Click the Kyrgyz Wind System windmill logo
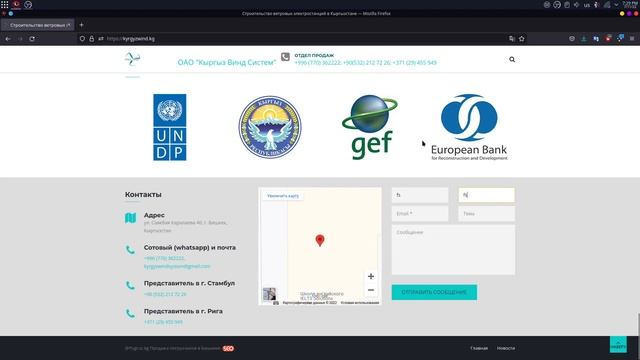Viewport: 640px width, 360px height. coord(132,59)
